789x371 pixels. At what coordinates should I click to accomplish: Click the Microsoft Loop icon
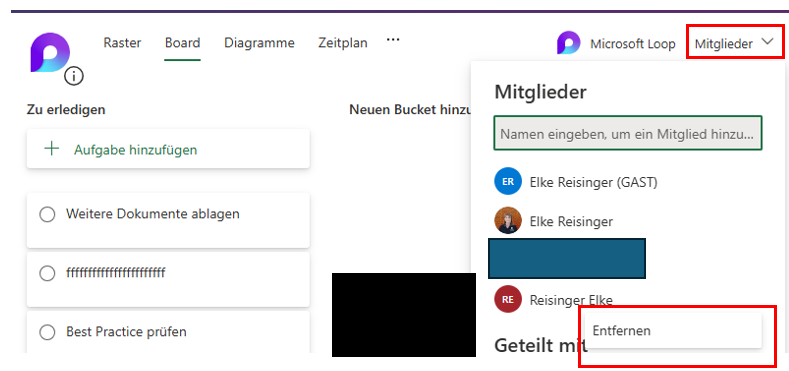pos(568,43)
